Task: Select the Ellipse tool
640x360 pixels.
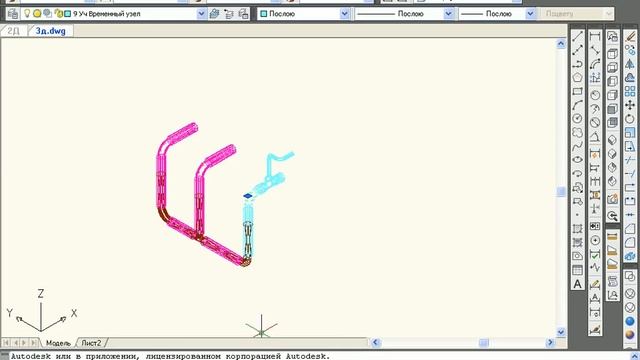Action: coord(577,160)
